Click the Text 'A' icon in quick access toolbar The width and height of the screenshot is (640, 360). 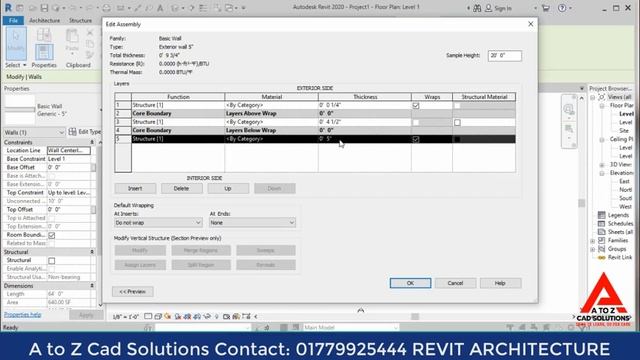coord(160,8)
